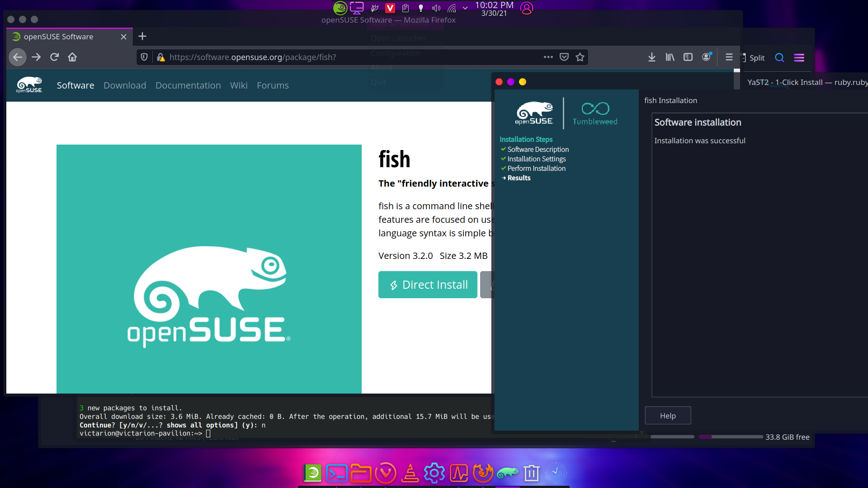Image resolution: width=868 pixels, height=488 pixels.
Task: Open Firefox account menu
Action: tap(707, 57)
